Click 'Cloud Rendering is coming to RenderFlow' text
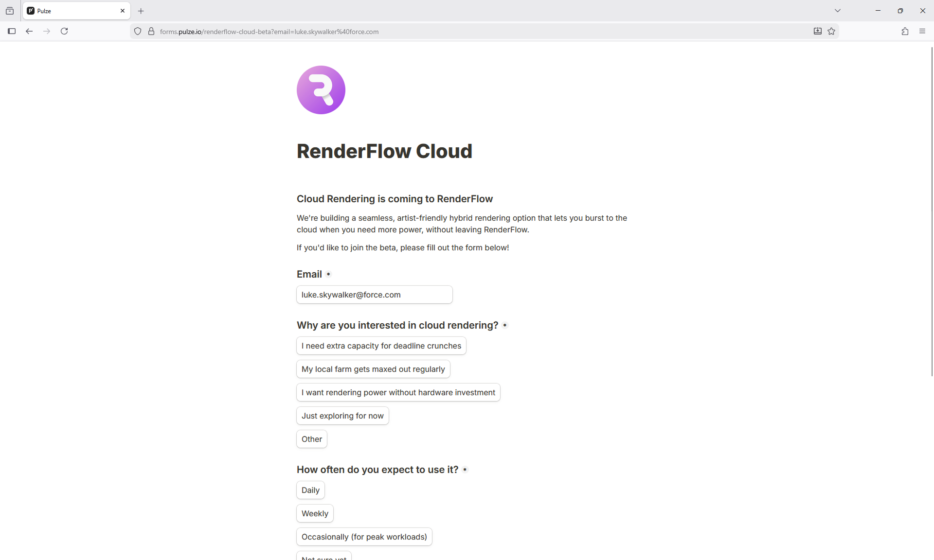Image resolution: width=934 pixels, height=560 pixels. pyautogui.click(x=395, y=199)
